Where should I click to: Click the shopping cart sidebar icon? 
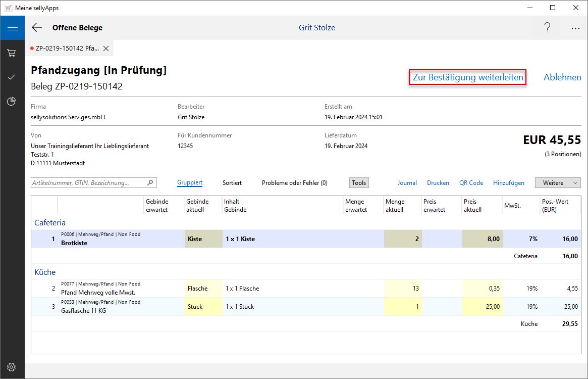12,53
